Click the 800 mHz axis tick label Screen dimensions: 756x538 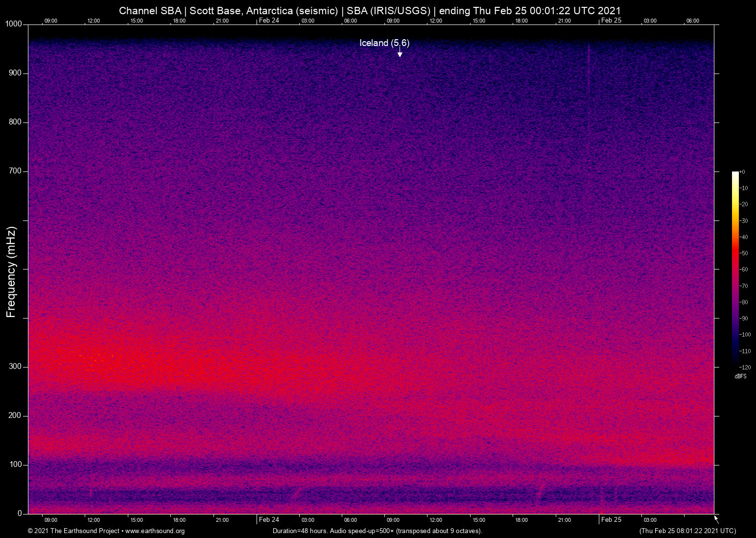click(x=15, y=122)
